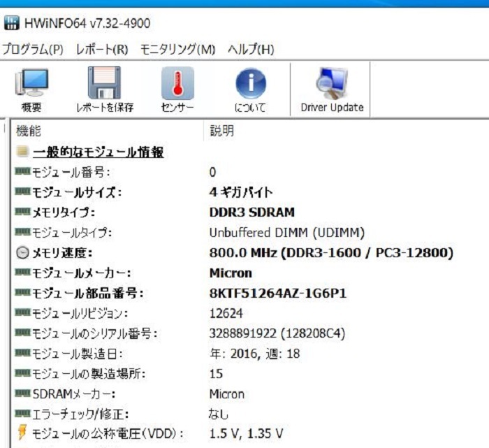Click the RAM icon beside SDRAMメーカー

(x=23, y=393)
